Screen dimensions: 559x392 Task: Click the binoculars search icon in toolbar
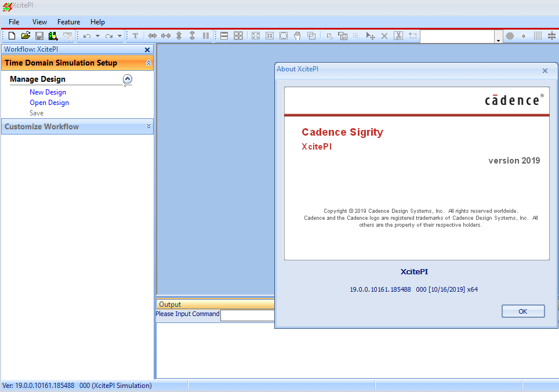pyautogui.click(x=53, y=36)
